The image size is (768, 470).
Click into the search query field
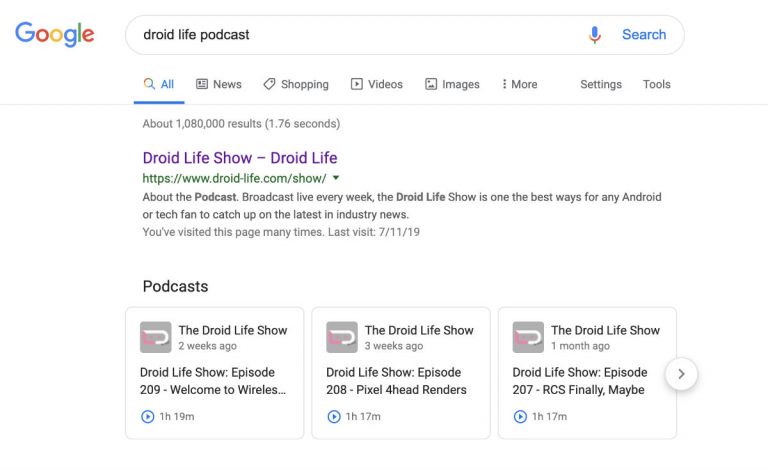tap(350, 35)
